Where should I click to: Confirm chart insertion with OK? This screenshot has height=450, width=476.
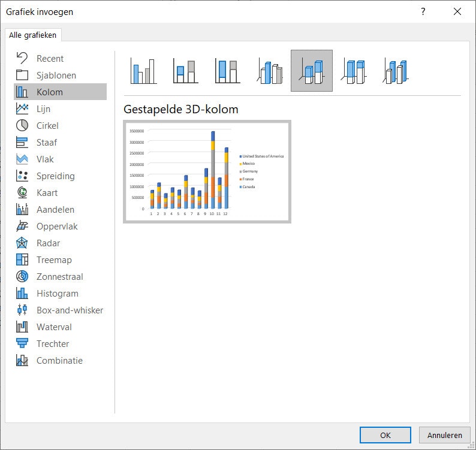pyautogui.click(x=385, y=435)
